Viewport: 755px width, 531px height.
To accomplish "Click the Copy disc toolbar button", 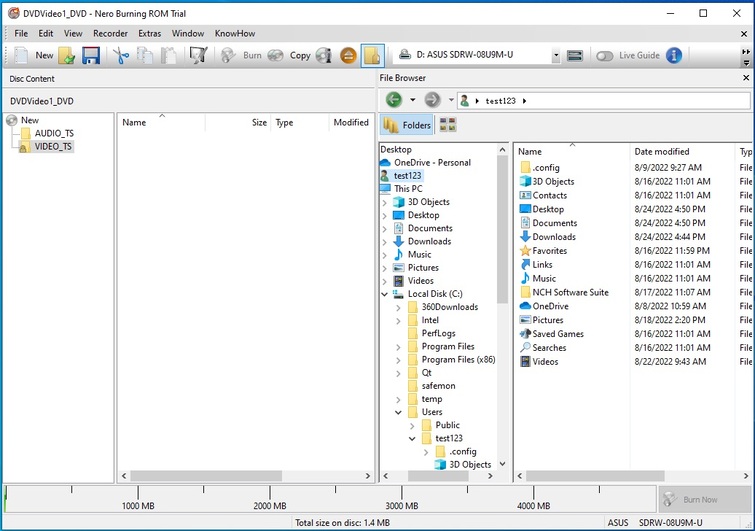I will [x=289, y=55].
